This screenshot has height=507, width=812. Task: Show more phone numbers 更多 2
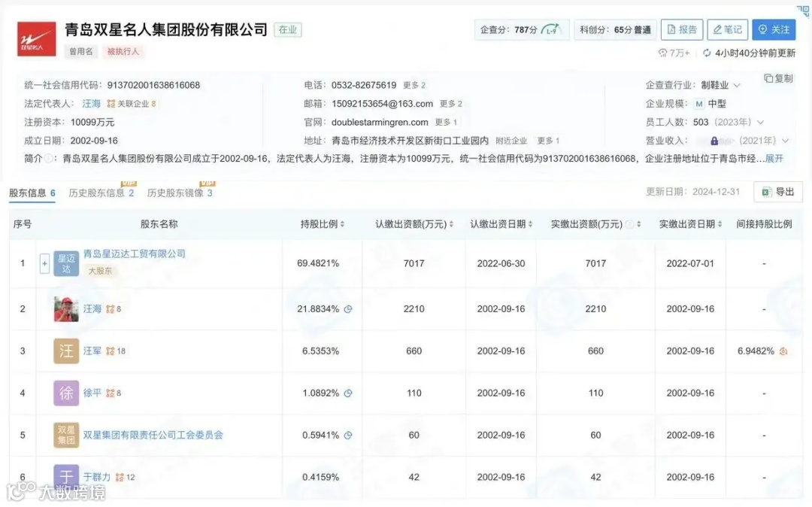[x=414, y=85]
